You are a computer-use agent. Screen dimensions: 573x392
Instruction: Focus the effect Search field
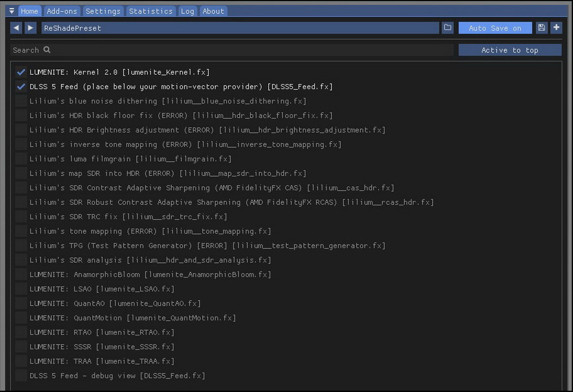232,50
